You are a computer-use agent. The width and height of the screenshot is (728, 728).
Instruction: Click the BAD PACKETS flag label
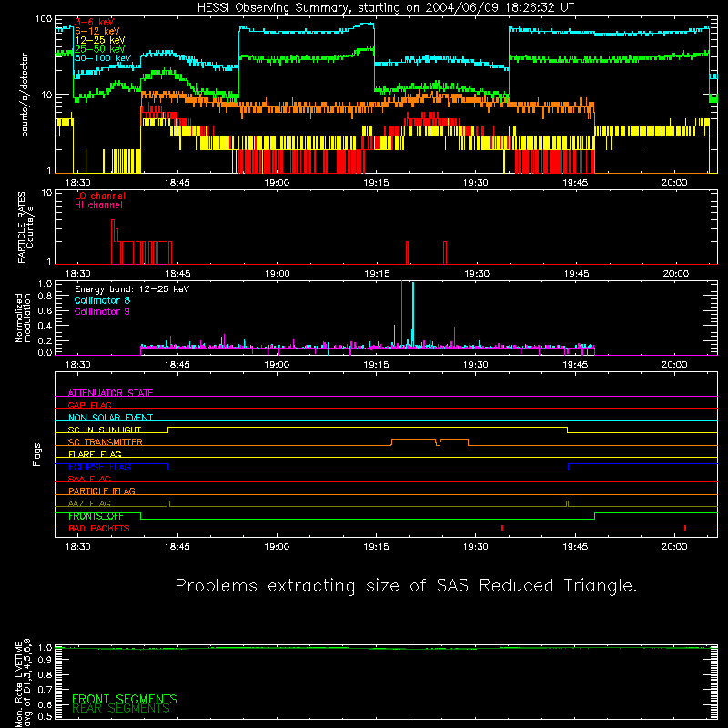(x=99, y=528)
